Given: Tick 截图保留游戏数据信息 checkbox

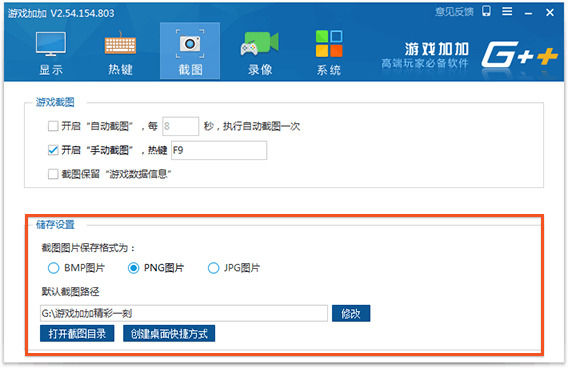Looking at the screenshot, I should pos(53,174).
